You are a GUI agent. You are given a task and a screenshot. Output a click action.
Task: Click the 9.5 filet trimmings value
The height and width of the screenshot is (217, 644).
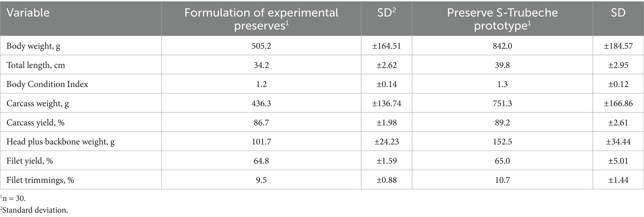point(261,180)
